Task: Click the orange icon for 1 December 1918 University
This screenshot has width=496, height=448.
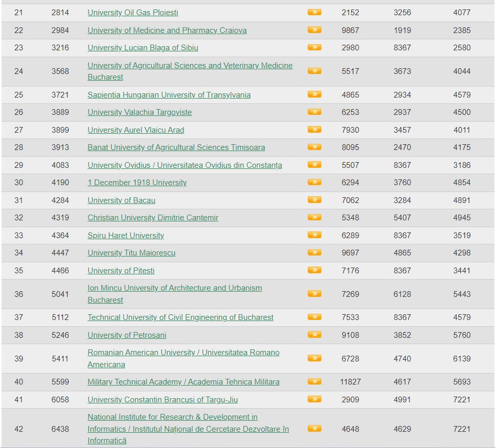Action: (314, 182)
